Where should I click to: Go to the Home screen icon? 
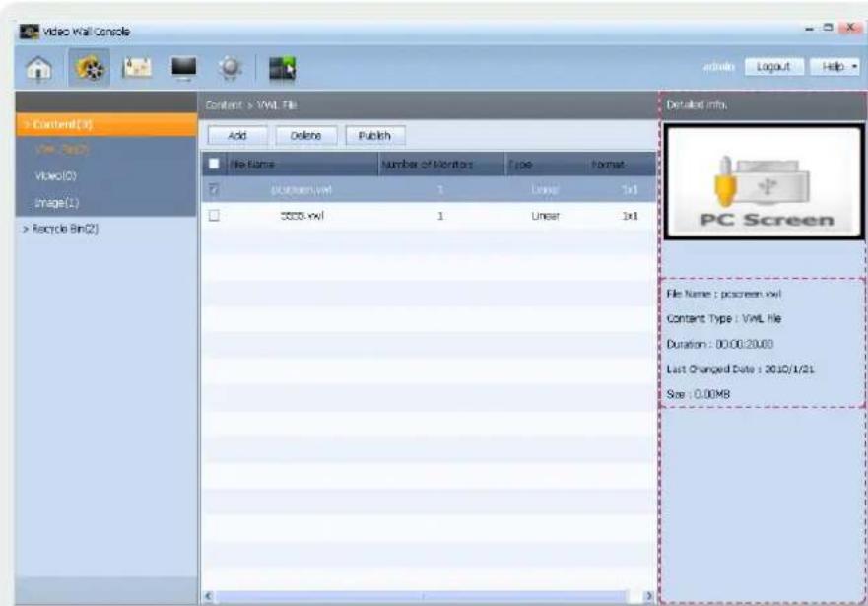coord(38,69)
